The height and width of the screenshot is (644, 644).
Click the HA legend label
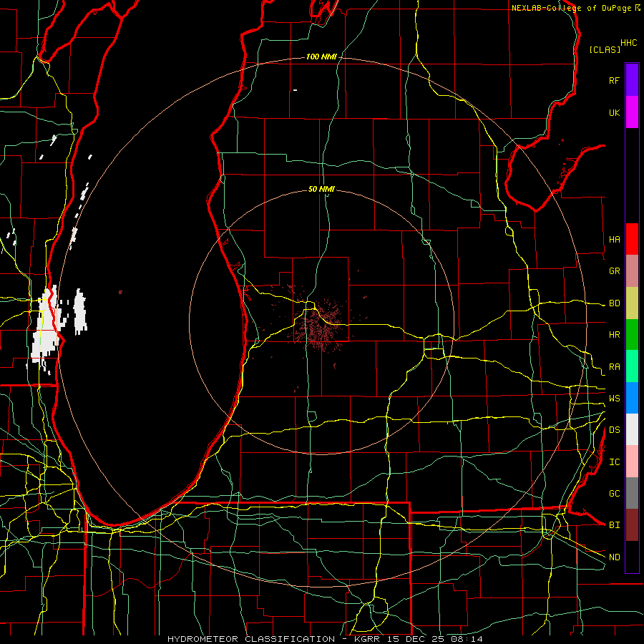pyautogui.click(x=614, y=239)
